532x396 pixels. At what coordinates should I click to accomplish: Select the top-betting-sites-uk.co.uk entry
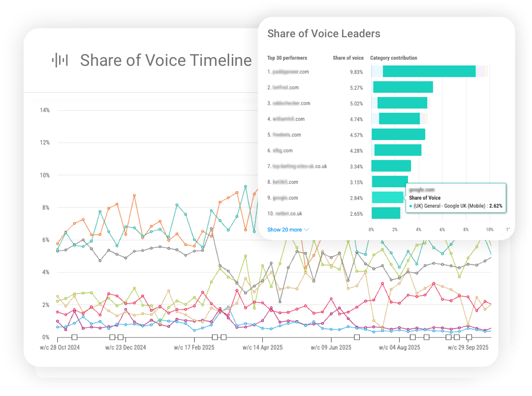(x=297, y=166)
